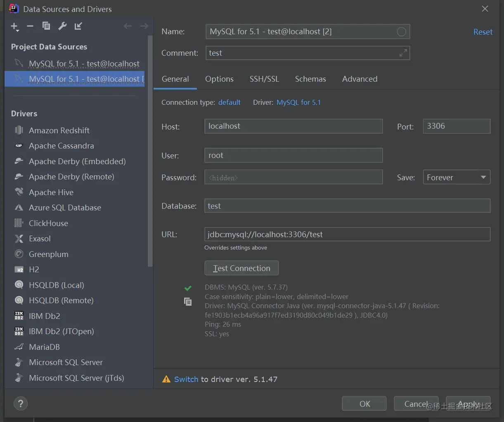Navigate back with left arrow icon
The width and height of the screenshot is (504, 422).
128,26
